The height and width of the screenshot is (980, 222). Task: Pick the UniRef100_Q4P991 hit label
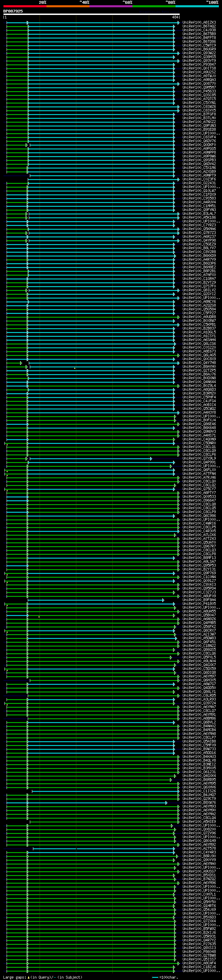click(199, 462)
